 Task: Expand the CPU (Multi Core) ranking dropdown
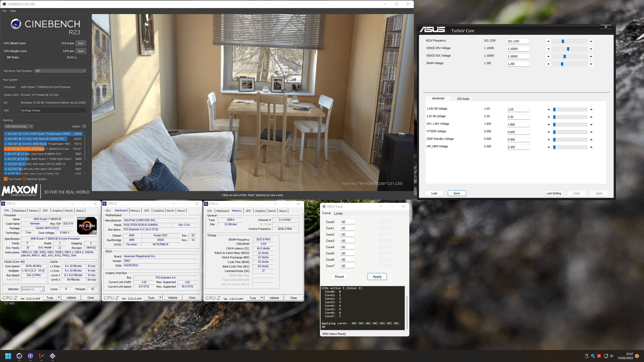(19, 126)
